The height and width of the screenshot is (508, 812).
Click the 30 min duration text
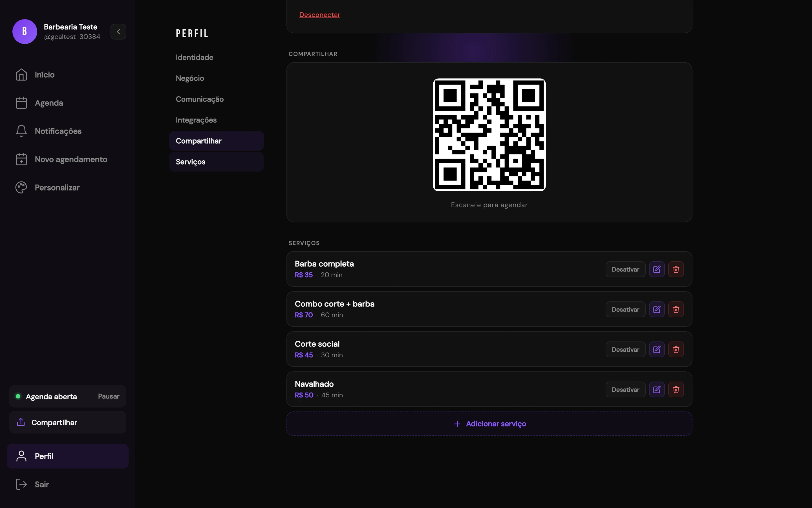332,355
